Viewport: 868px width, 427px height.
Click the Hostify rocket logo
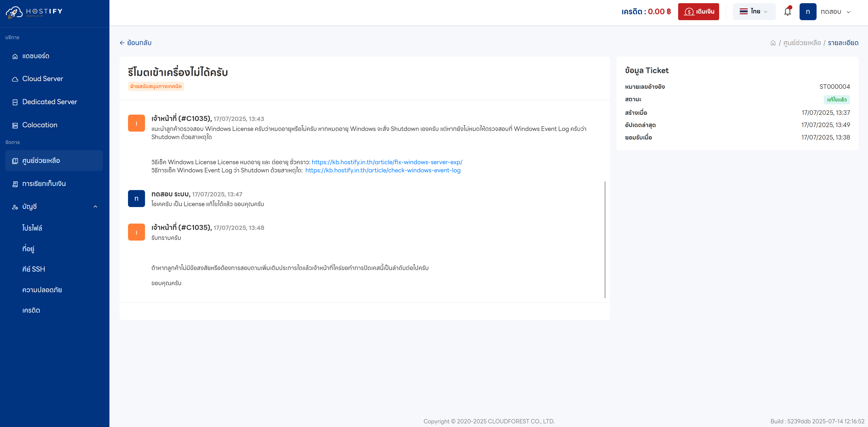coord(14,12)
